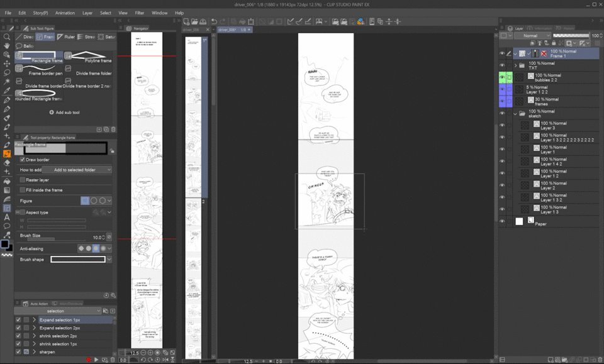The width and height of the screenshot is (604, 364).
Task: Toggle the Aspect type checkbox
Action: coord(23,212)
